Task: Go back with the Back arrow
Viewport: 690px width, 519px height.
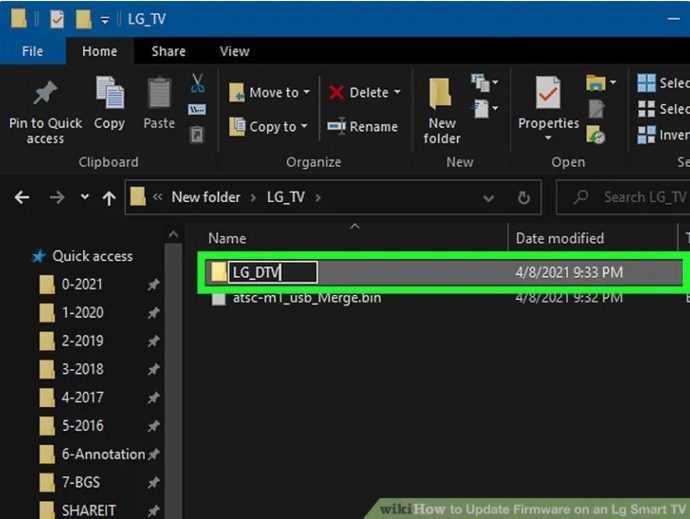Action: pos(22,197)
